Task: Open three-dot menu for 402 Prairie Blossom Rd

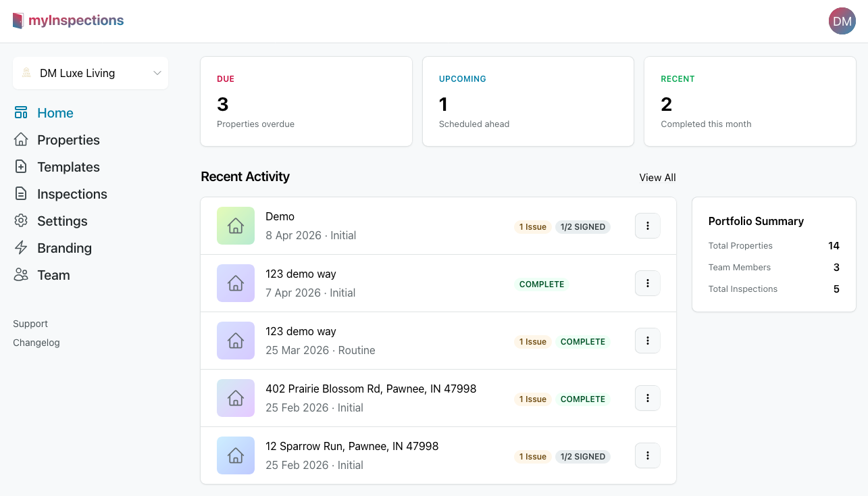Action: click(648, 398)
